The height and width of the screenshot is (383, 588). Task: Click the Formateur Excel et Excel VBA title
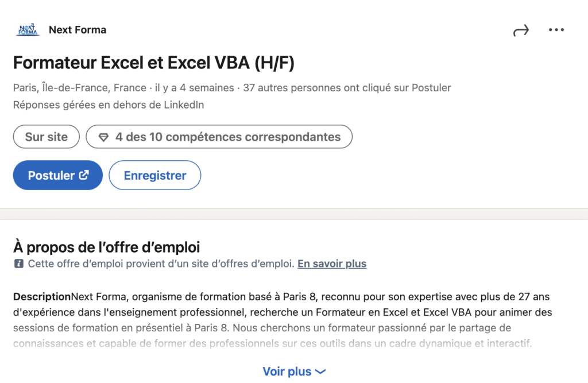click(x=154, y=63)
